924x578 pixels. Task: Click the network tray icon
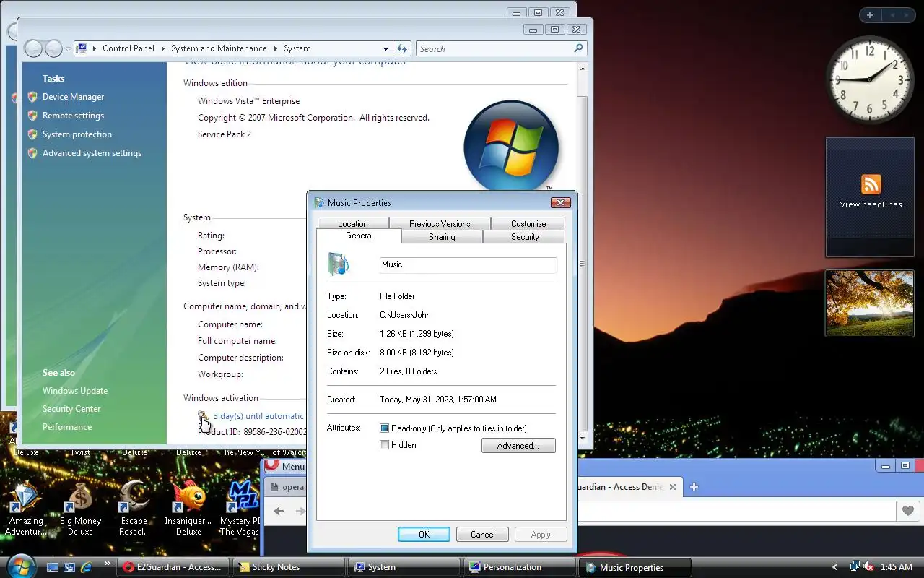click(x=855, y=567)
